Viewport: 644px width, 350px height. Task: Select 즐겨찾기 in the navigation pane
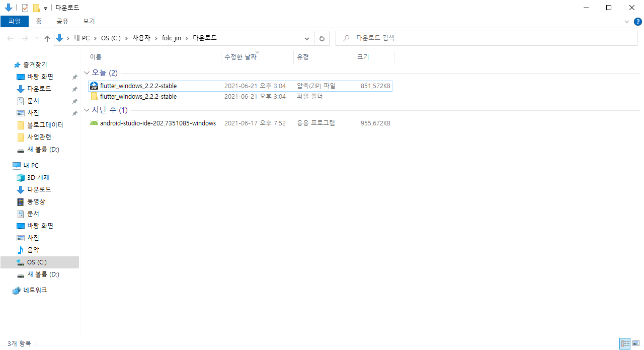(35, 65)
